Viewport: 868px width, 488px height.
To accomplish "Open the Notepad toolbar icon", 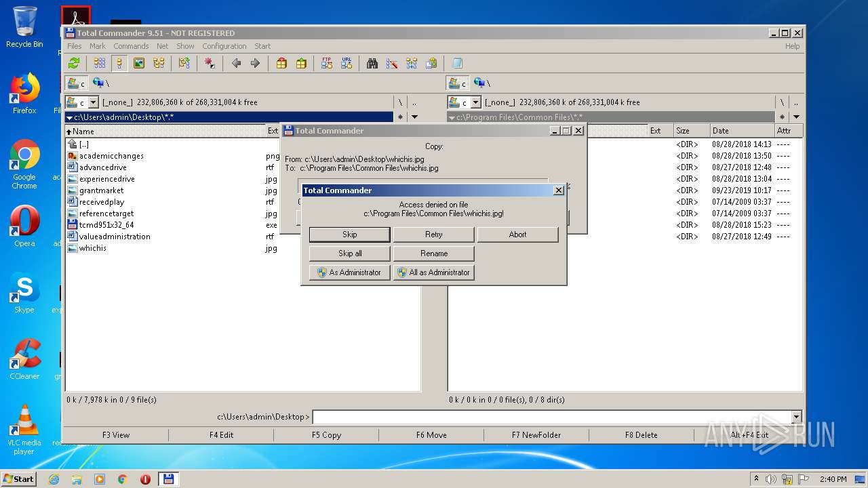I will [457, 63].
